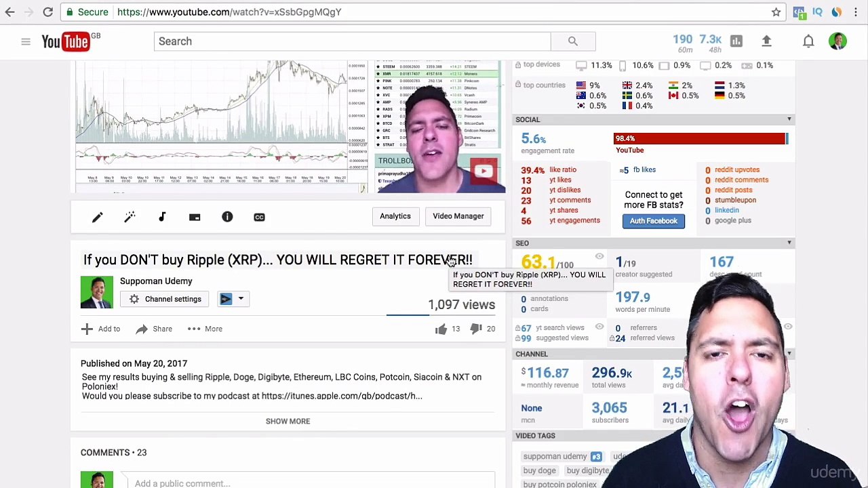Click the browser back arrow
This screenshot has width=868, height=488.
[x=10, y=12]
